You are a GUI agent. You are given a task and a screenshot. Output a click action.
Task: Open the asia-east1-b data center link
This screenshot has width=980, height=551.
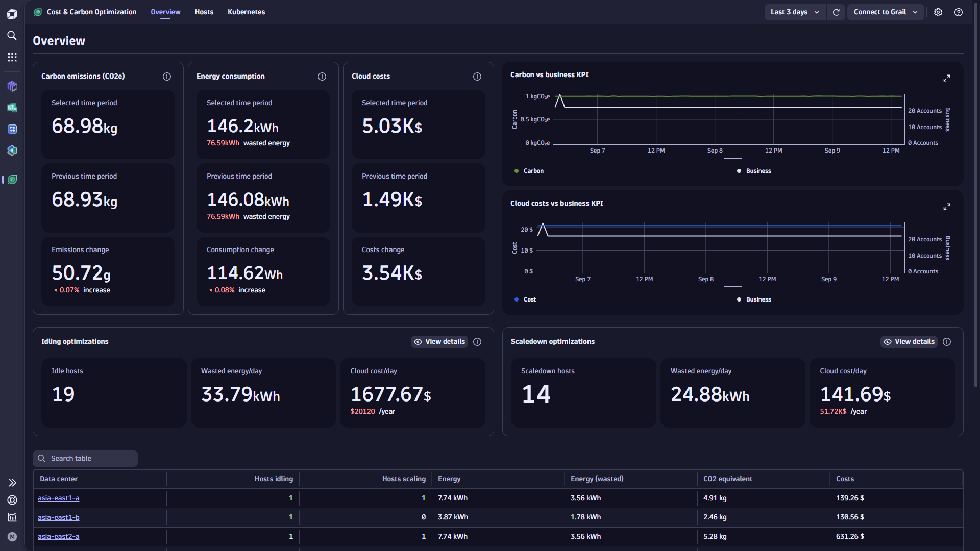(59, 517)
